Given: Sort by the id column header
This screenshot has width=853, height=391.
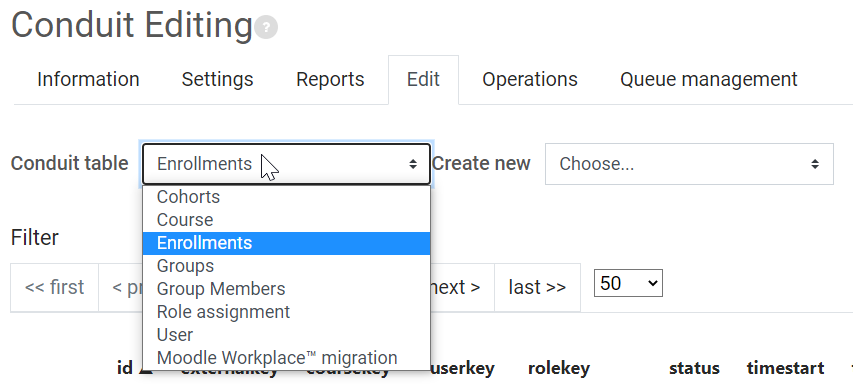Looking at the screenshot, I should tap(125, 369).
